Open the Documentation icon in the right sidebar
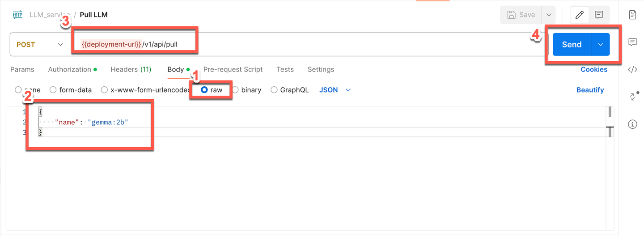The width and height of the screenshot is (644, 237). (x=632, y=15)
